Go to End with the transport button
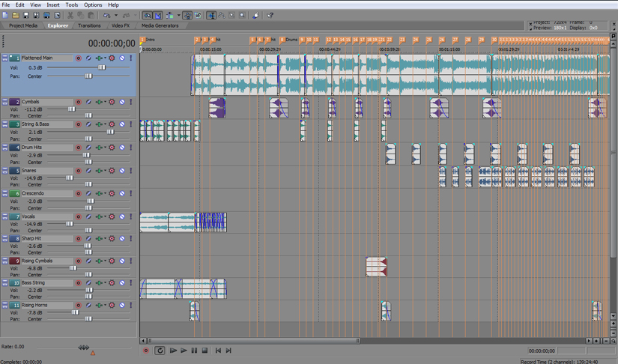Screen dimensions: 618x364 pyautogui.click(x=228, y=351)
